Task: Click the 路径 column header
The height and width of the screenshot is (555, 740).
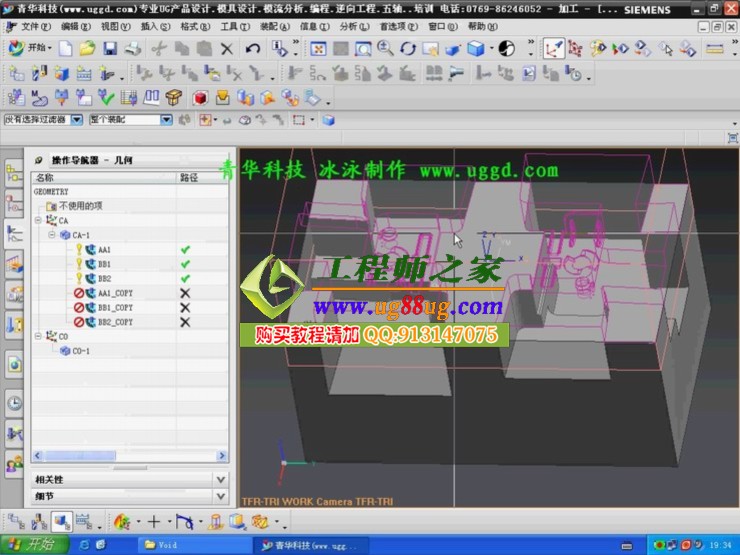Action: tap(202, 177)
